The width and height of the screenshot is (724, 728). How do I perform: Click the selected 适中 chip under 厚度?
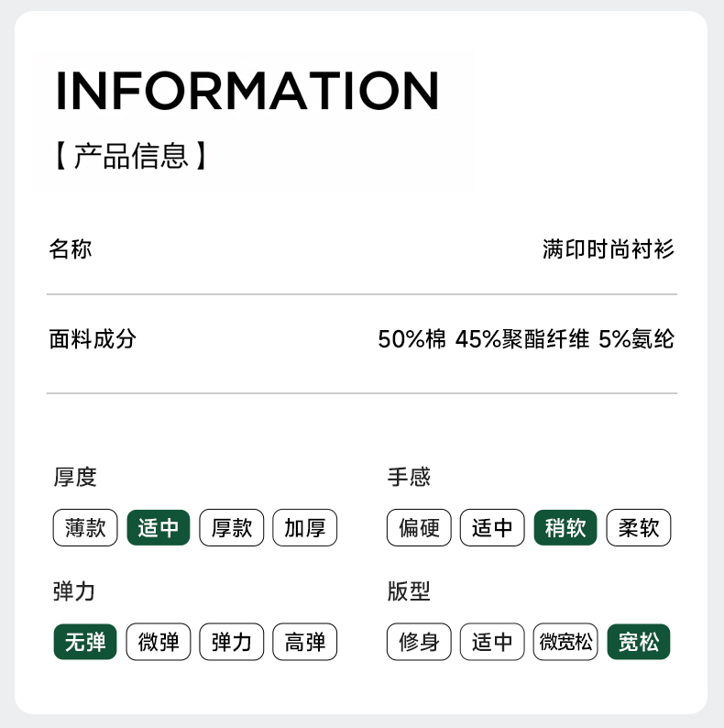tap(159, 528)
